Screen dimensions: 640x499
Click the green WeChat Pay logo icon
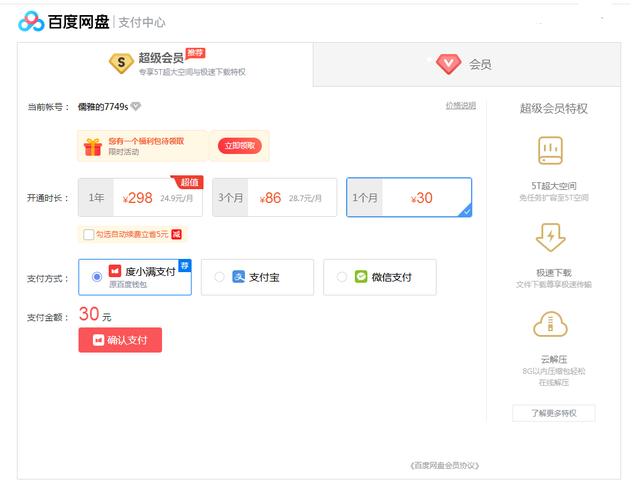[x=361, y=277]
